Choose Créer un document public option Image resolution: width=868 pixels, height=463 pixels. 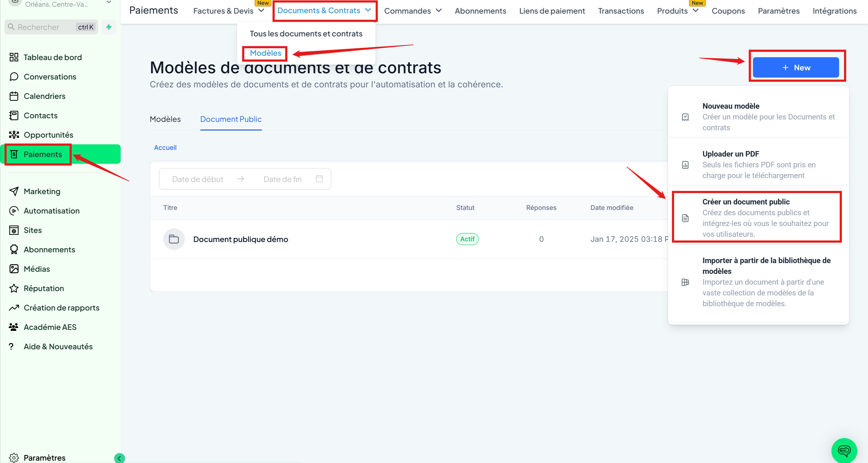(758, 218)
